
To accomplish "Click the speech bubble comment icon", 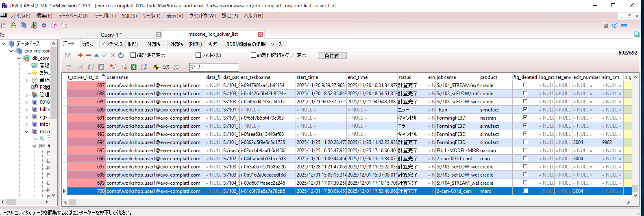I will [x=176, y=67].
